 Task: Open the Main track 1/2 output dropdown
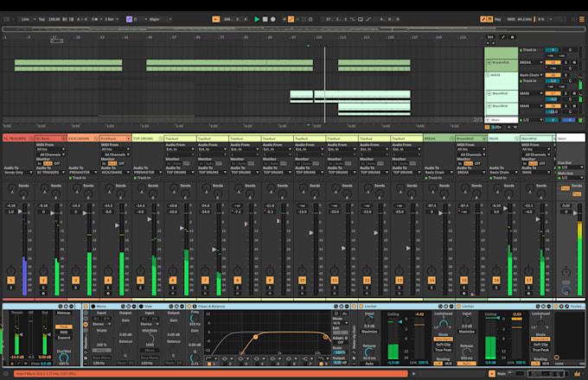click(x=531, y=120)
